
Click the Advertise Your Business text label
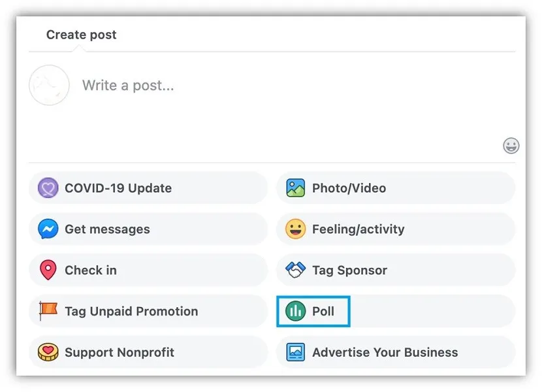(385, 352)
